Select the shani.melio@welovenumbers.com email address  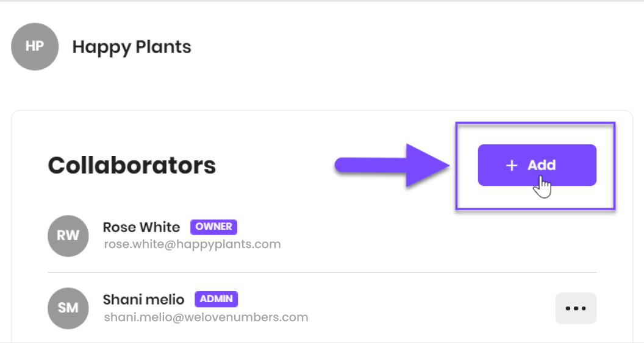206,317
